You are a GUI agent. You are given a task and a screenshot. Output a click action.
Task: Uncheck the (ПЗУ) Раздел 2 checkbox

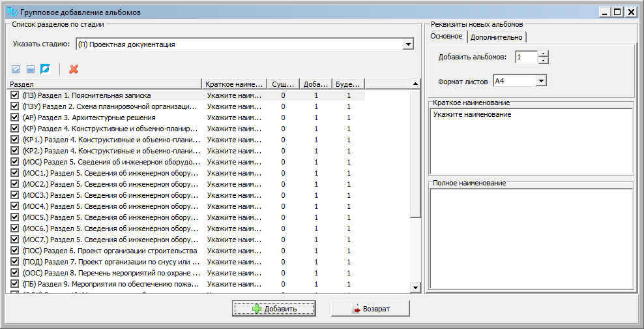pyautogui.click(x=15, y=106)
